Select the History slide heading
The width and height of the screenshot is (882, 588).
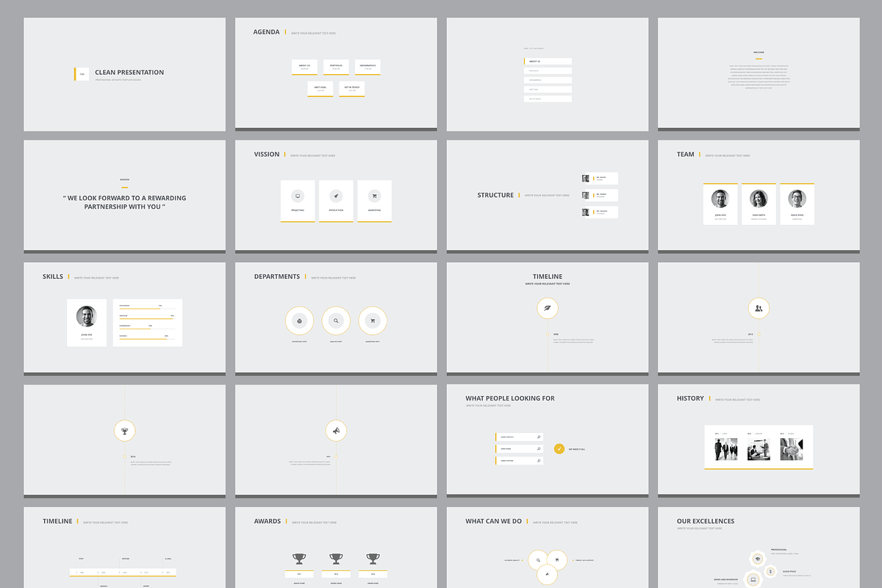[690, 398]
